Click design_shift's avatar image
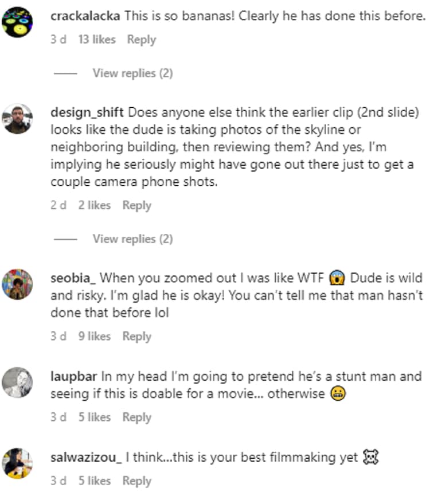Screen dimensions: 430x504 (18, 118)
